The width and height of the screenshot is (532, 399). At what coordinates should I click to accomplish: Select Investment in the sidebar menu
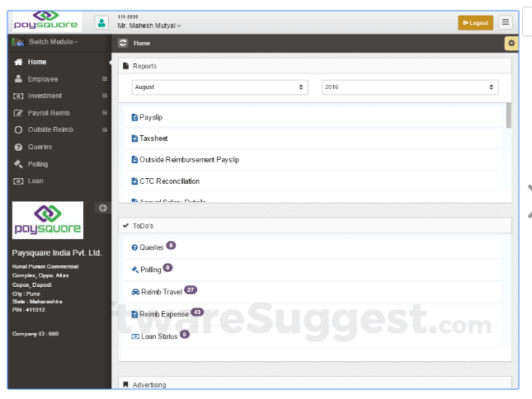coord(45,96)
